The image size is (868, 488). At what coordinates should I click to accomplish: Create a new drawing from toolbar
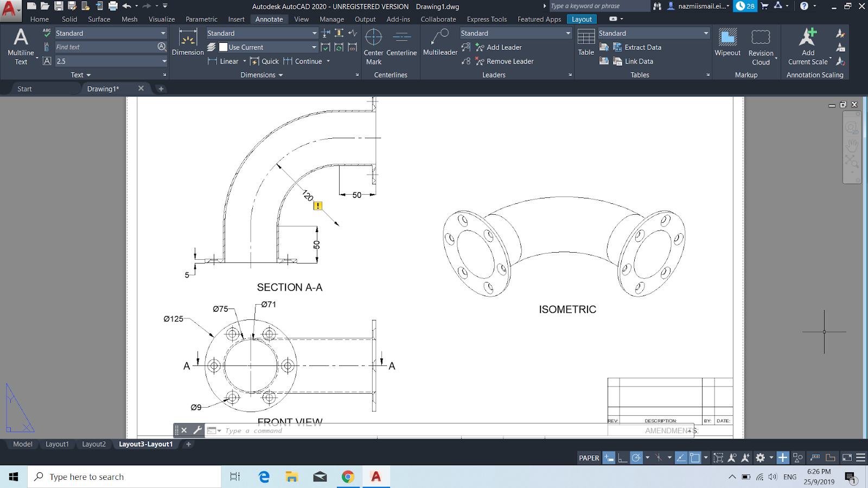[x=31, y=6]
